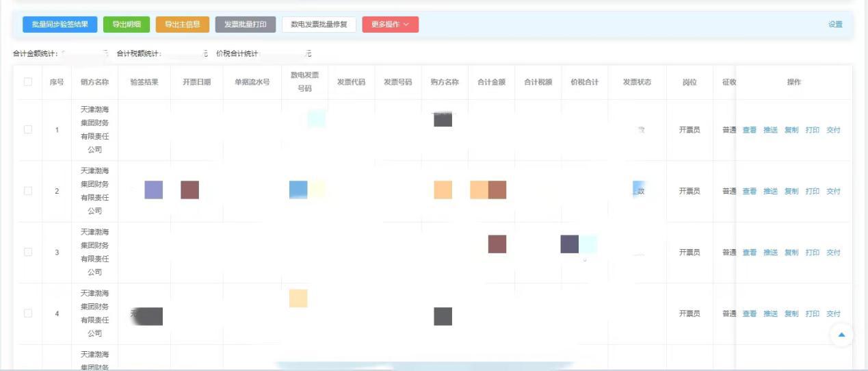This screenshot has width=868, height=371.
Task: Click 复制 link in row 3
Action: click(x=791, y=253)
